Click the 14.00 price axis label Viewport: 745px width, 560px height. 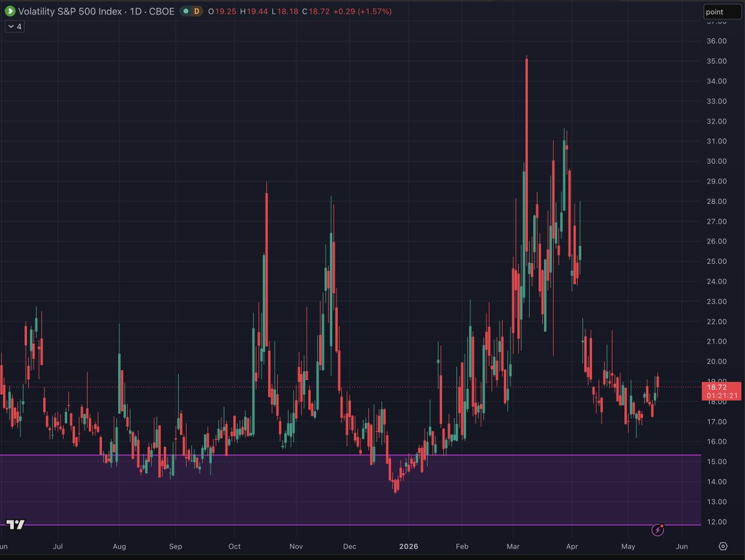[x=716, y=482]
